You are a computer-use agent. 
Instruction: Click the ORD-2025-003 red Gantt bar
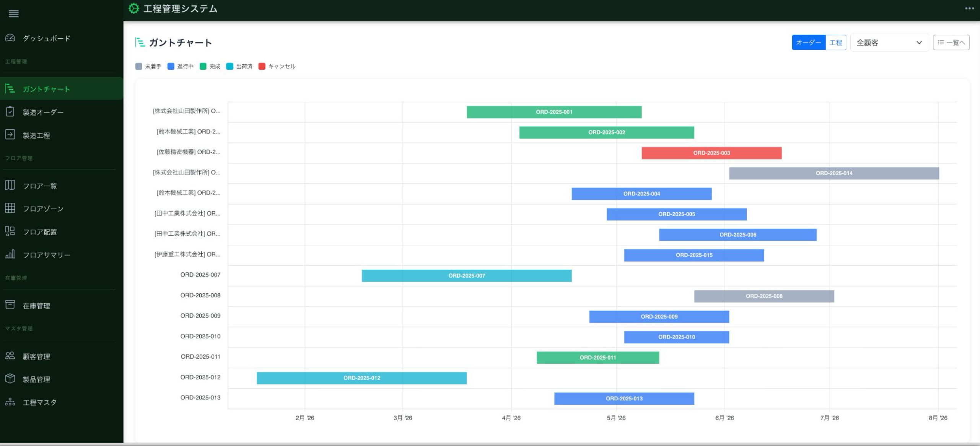711,153
